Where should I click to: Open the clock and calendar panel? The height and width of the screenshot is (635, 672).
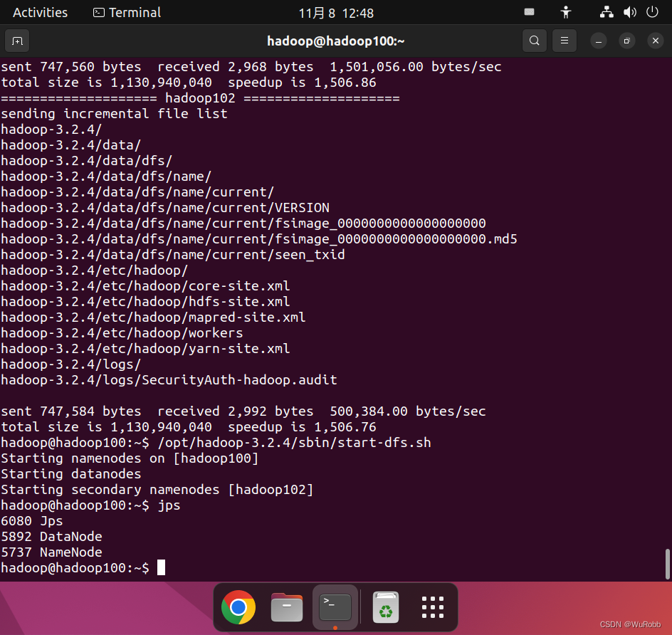(x=336, y=14)
